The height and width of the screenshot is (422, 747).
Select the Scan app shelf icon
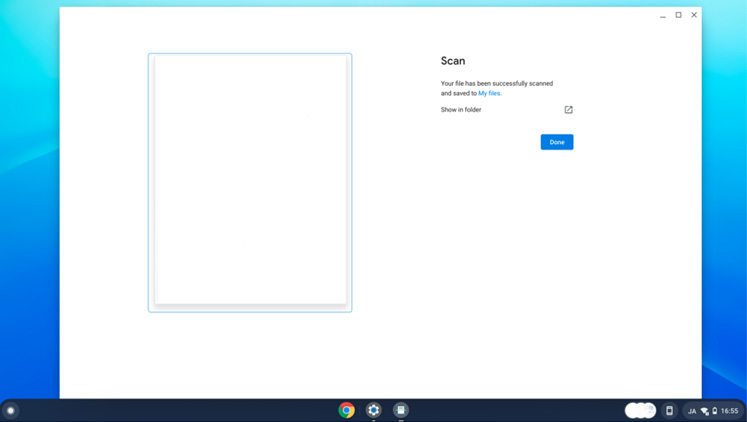[x=401, y=410]
